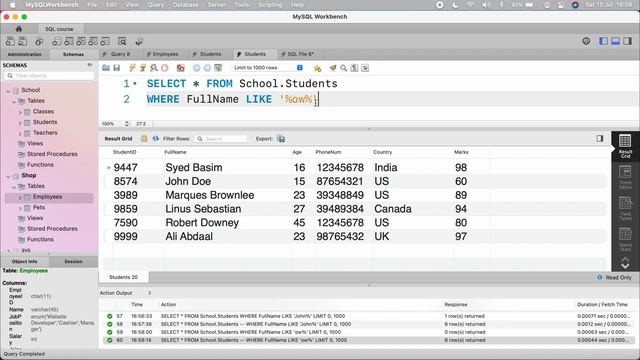Click the create new table icon
This screenshot has height=360, width=640.
click(69, 41)
